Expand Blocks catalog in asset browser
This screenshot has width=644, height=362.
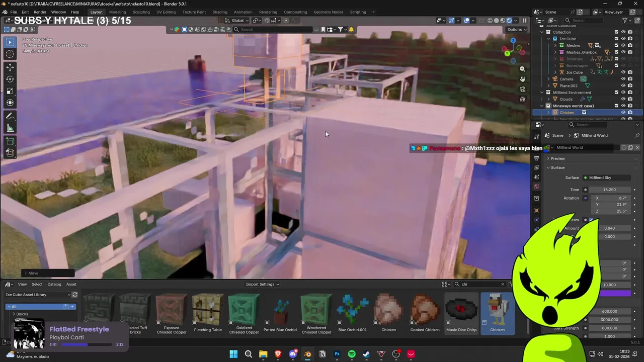click(14, 314)
